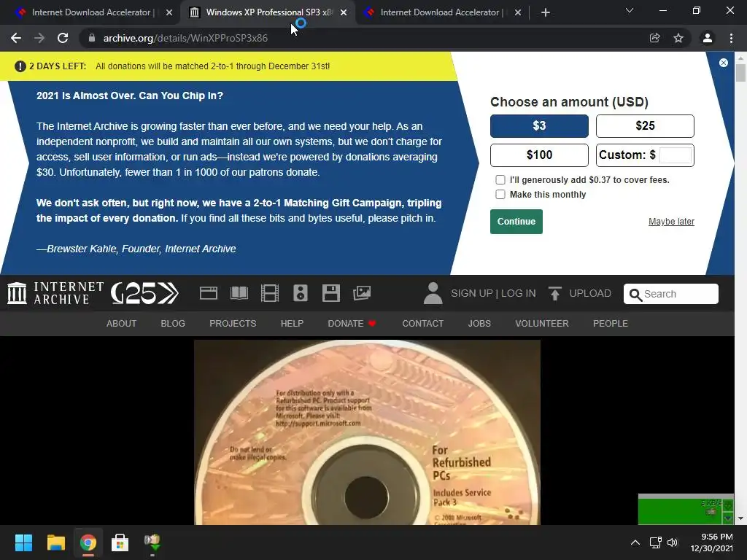Click the search magnifier icon
Viewport: 747px width, 560px height.
(635, 295)
